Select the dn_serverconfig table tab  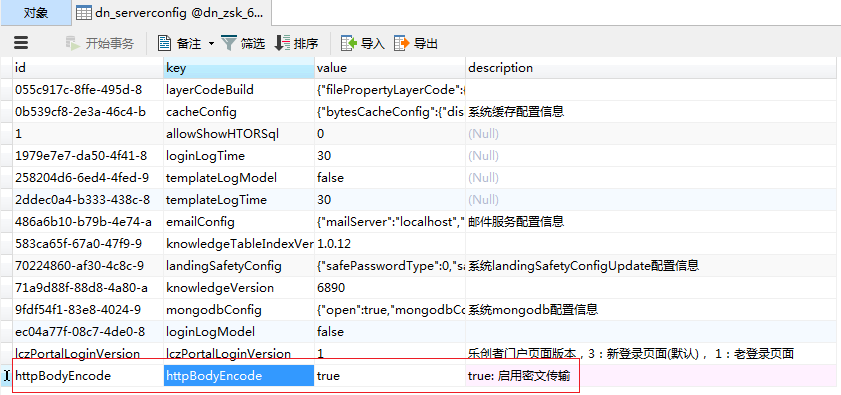[x=171, y=13]
